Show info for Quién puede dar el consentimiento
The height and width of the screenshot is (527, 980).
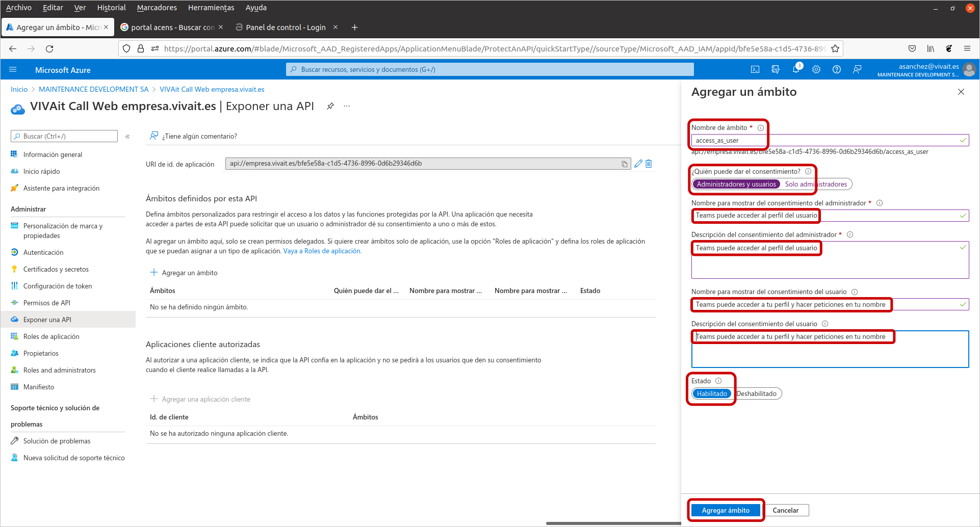(808, 172)
